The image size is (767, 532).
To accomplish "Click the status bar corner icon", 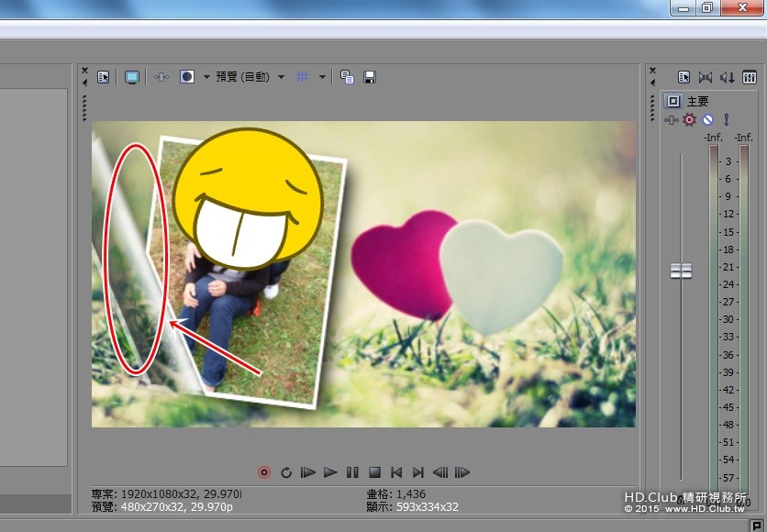I will click(x=757, y=526).
